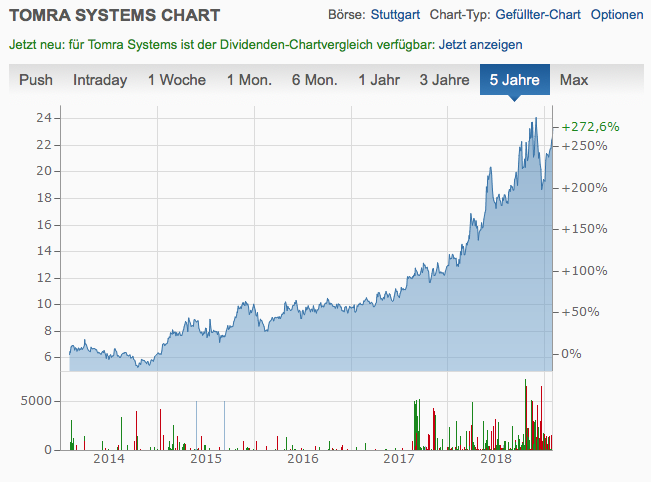The height and width of the screenshot is (482, 651).
Task: Click the +250% percentage axis label
Action: tap(585, 146)
